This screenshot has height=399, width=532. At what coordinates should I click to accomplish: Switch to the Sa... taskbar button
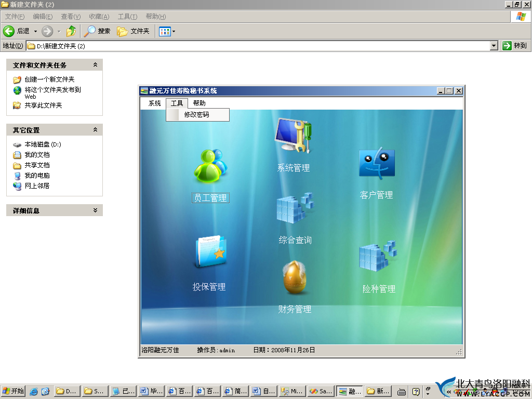[x=321, y=391]
